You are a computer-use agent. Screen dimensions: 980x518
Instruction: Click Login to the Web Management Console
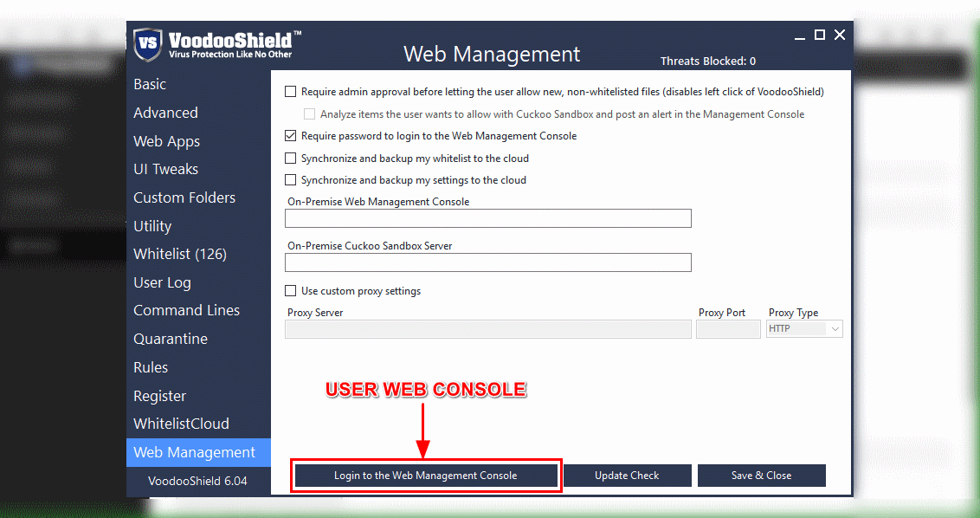tap(426, 476)
